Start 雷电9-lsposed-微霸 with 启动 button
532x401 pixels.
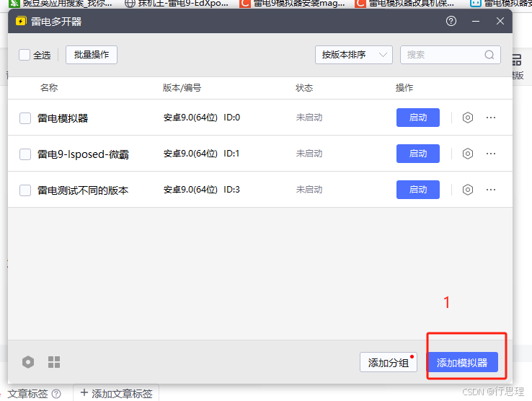coord(418,154)
